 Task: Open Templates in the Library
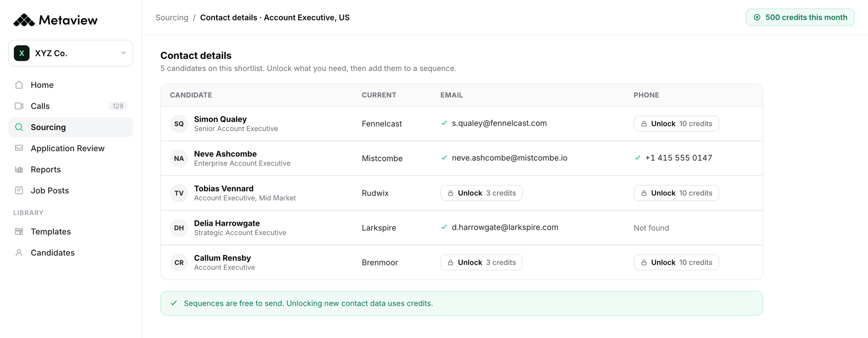click(71, 232)
